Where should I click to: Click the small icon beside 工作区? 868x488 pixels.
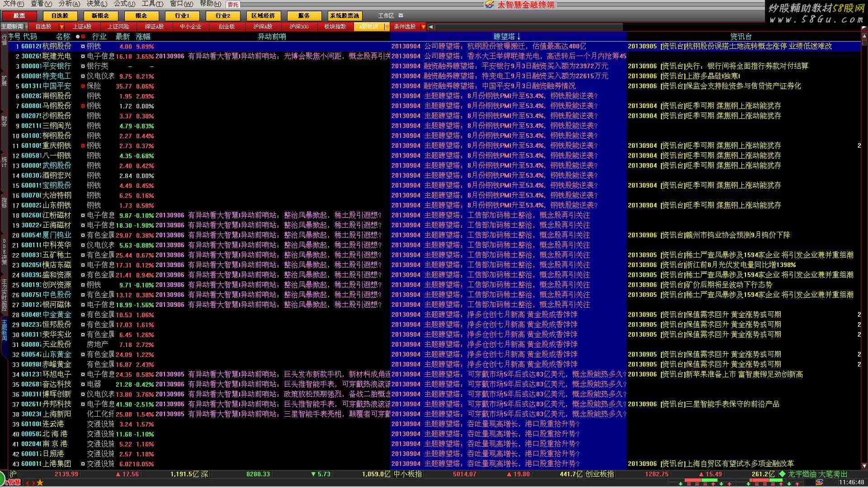click(401, 15)
